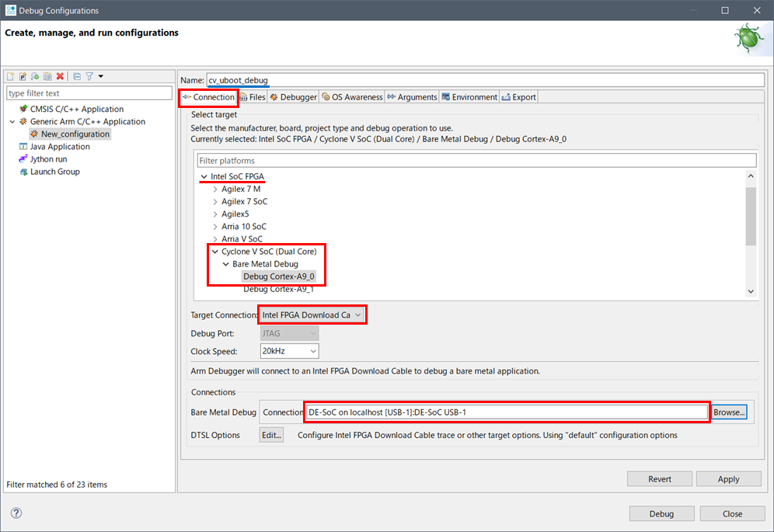Select the Jython run configuration type
Image resolution: width=774 pixels, height=532 pixels.
click(48, 159)
